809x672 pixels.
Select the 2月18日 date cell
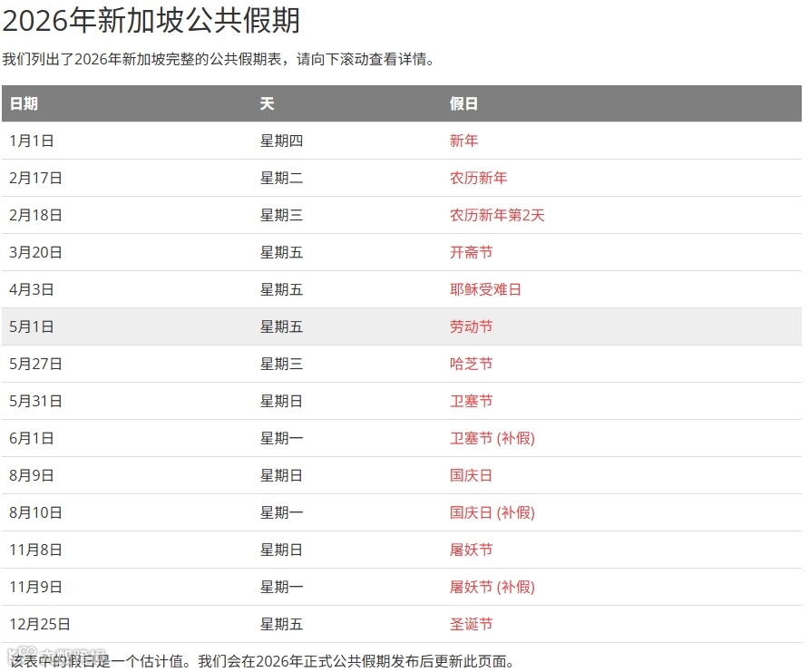click(x=35, y=215)
